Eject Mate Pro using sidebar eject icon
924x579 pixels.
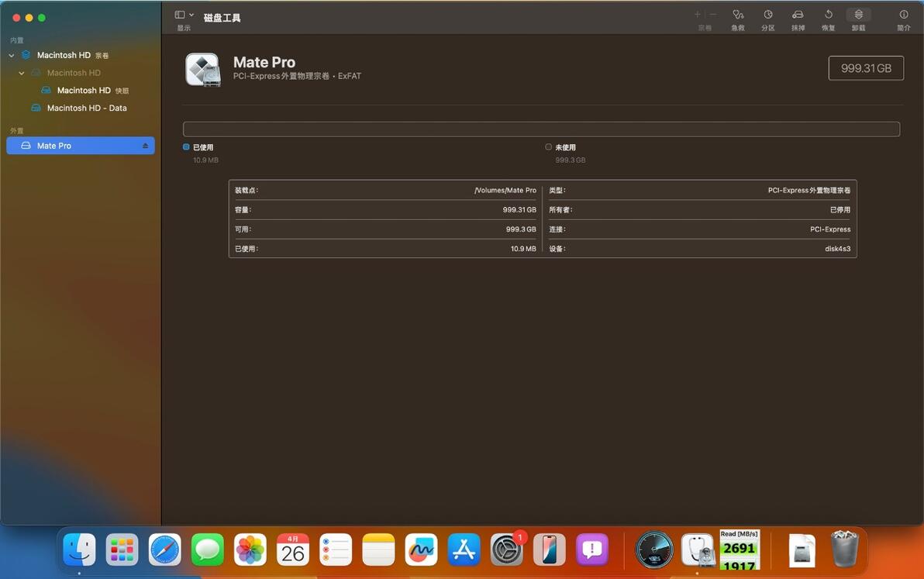(145, 146)
